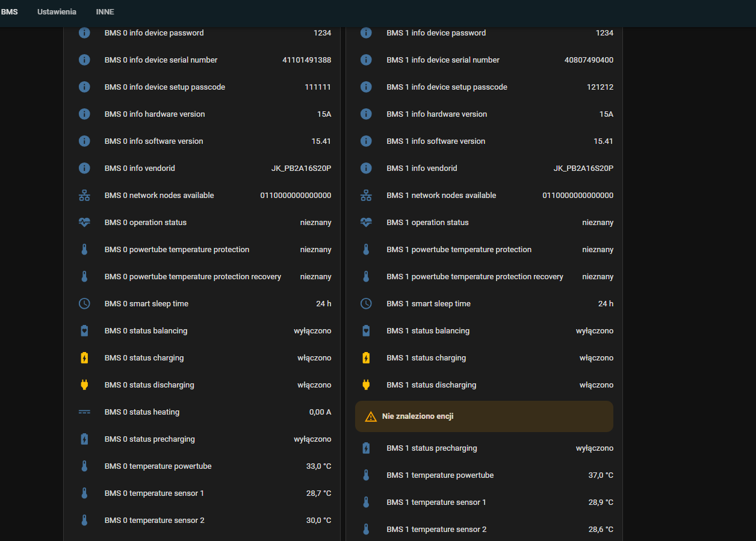Image resolution: width=756 pixels, height=541 pixels.
Task: Open 'BMS 0 status balancing' entity row
Action: (205, 331)
